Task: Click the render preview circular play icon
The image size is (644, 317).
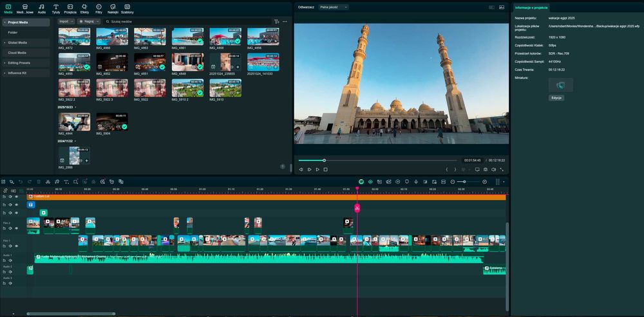Action: click(397, 182)
